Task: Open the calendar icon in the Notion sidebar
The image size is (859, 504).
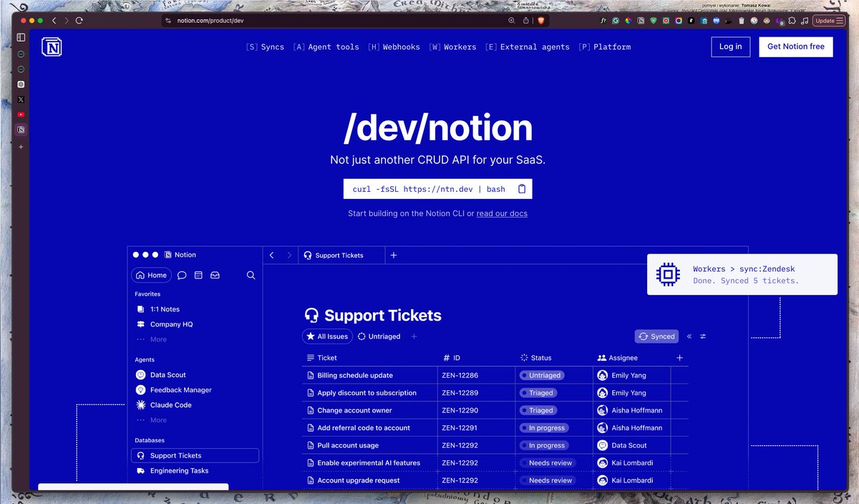Action: 198,275
